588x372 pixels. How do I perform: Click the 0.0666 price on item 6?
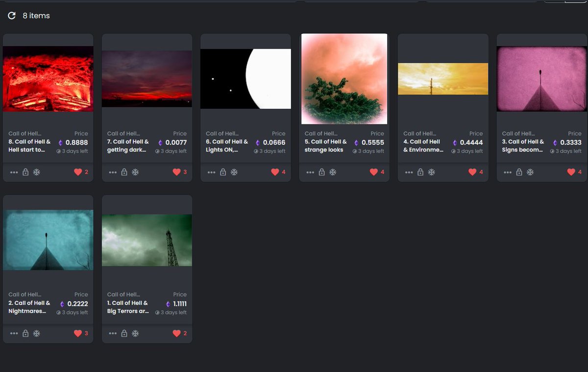point(274,143)
